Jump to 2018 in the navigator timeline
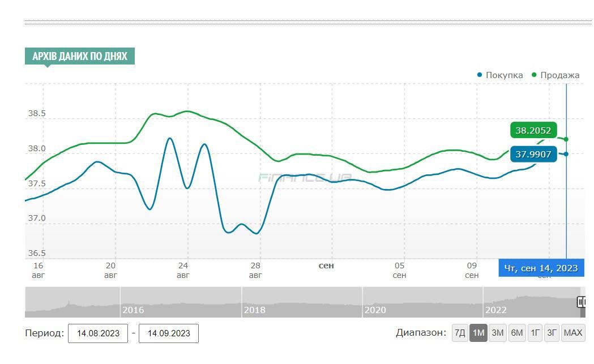The image size is (594, 364). coord(254,310)
